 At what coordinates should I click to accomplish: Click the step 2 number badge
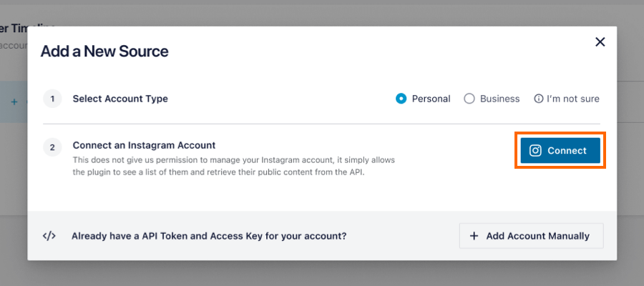click(52, 148)
